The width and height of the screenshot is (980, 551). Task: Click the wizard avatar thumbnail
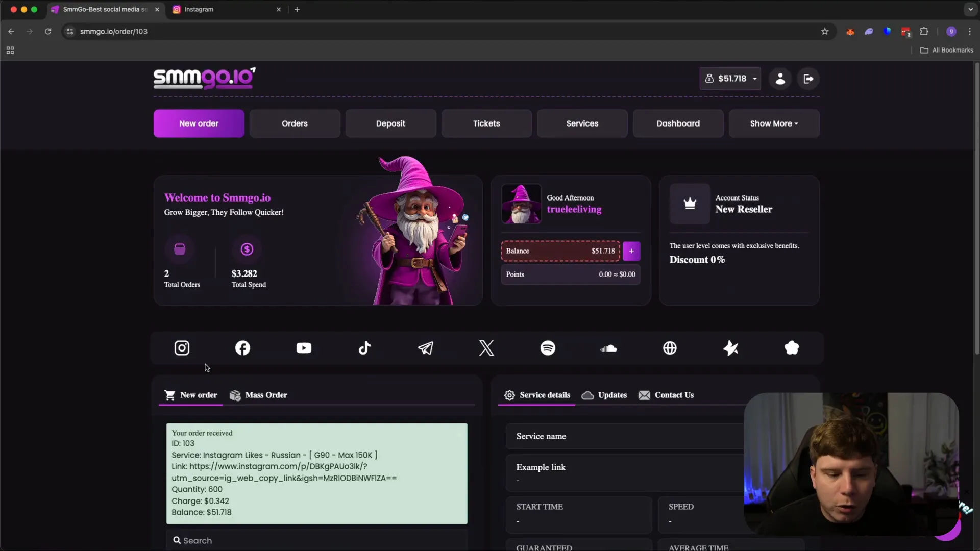coord(521,204)
